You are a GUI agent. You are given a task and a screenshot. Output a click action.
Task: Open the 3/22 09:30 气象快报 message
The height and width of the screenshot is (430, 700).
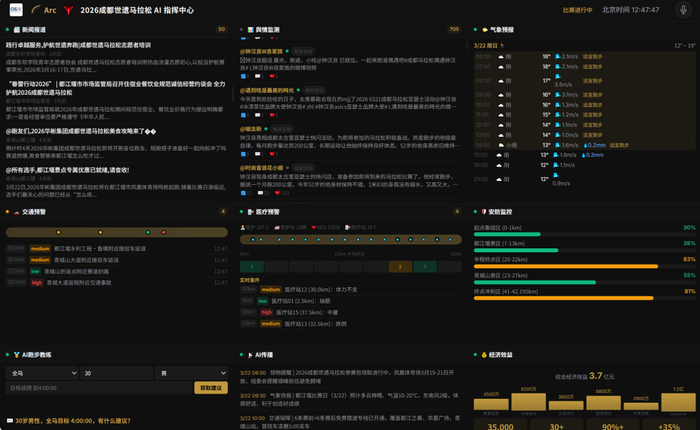point(350,399)
